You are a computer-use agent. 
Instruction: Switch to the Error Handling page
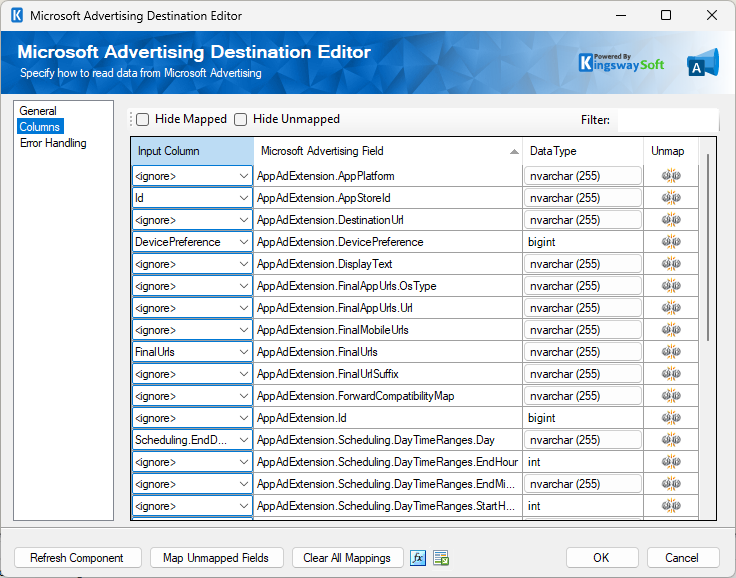click(x=53, y=143)
